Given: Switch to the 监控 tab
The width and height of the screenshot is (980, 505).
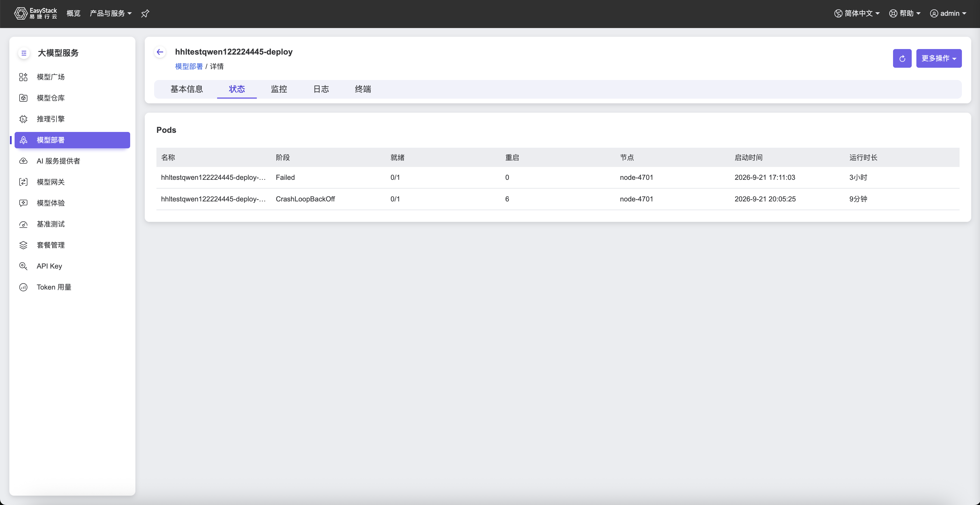Looking at the screenshot, I should (279, 89).
